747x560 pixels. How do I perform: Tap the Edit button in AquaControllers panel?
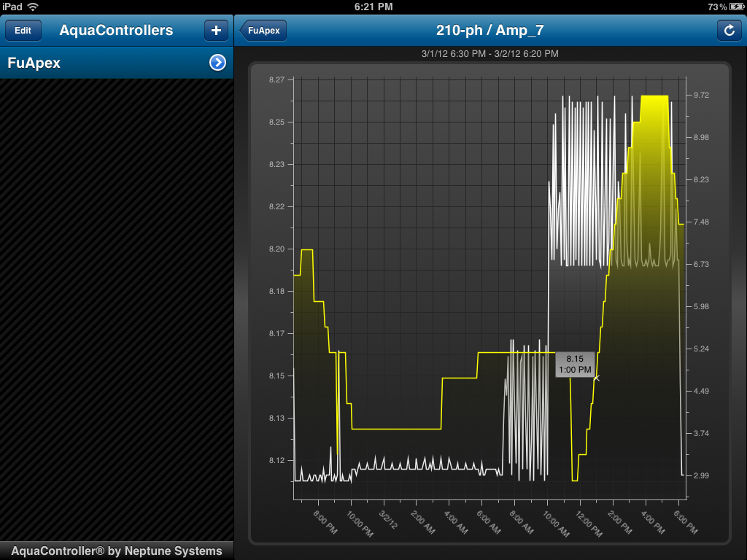point(23,30)
